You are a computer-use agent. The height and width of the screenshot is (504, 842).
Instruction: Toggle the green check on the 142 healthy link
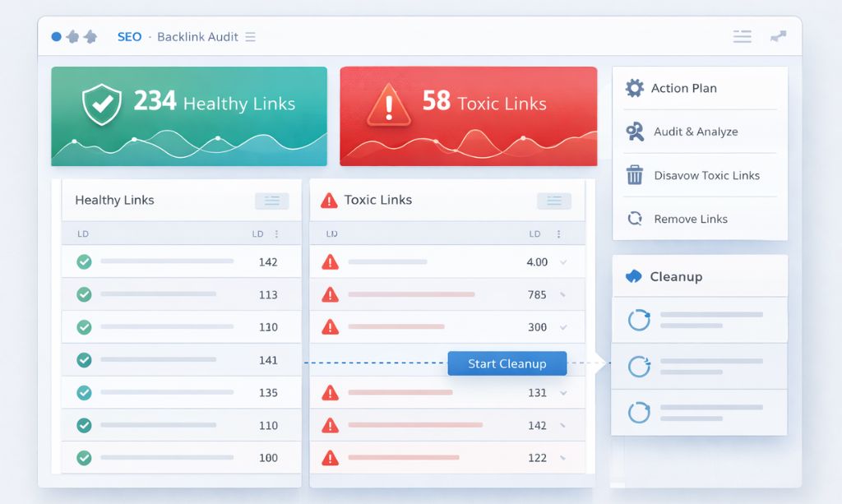83,261
